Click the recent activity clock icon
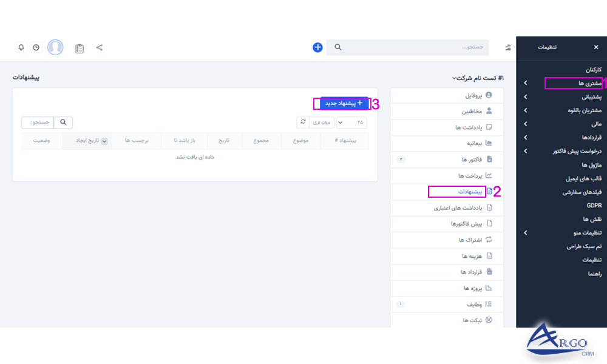 pos(36,47)
